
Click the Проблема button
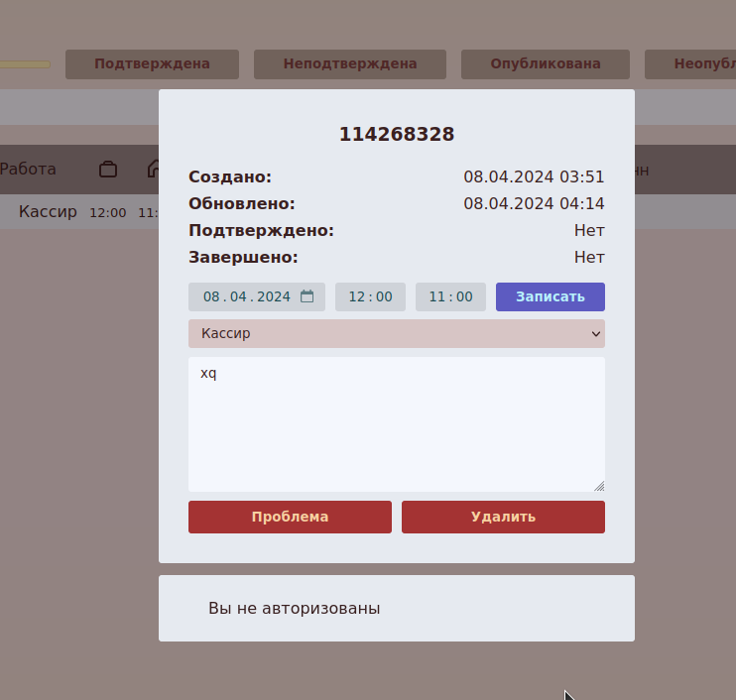pyautogui.click(x=290, y=517)
